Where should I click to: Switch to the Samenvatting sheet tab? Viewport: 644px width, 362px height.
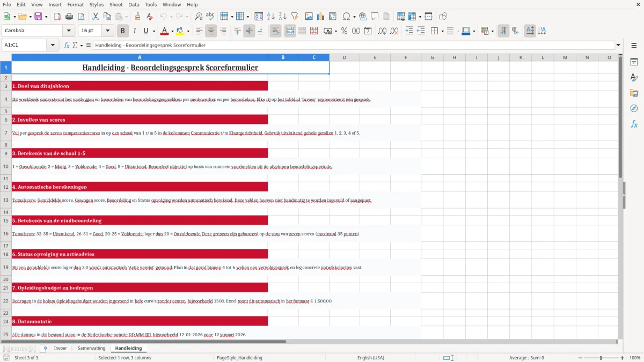[x=91, y=348]
